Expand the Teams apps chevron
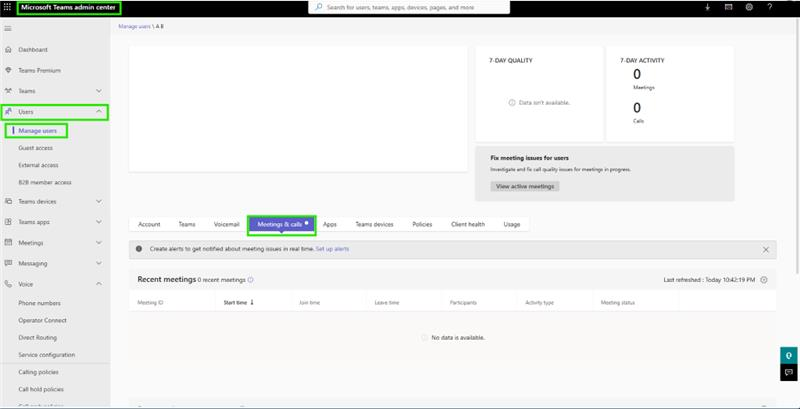Viewport: 800px width, 409px height. (99, 222)
